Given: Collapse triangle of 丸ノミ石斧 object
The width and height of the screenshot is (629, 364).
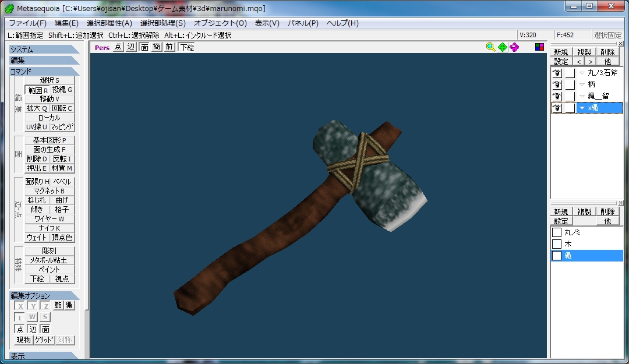Looking at the screenshot, I should click(582, 73).
